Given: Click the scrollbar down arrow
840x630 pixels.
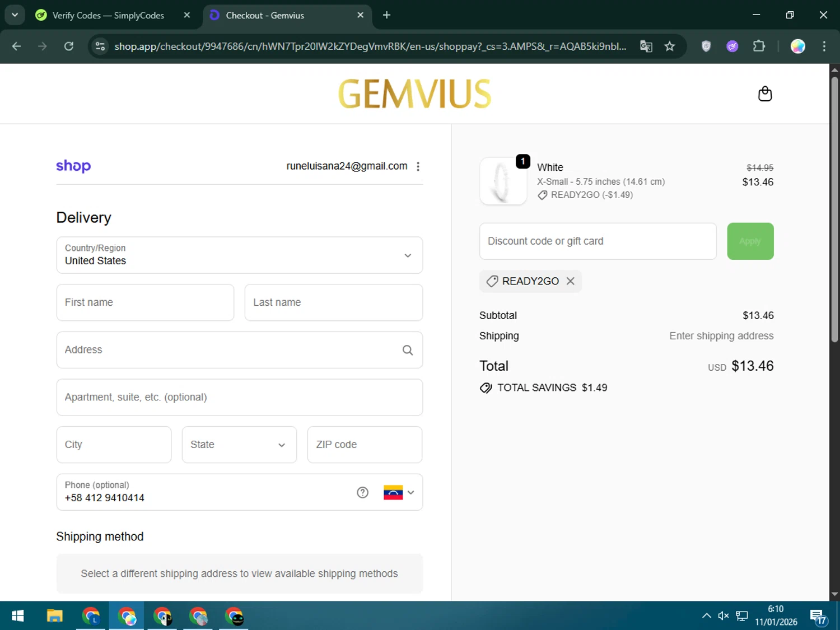Looking at the screenshot, I should click(834, 594).
